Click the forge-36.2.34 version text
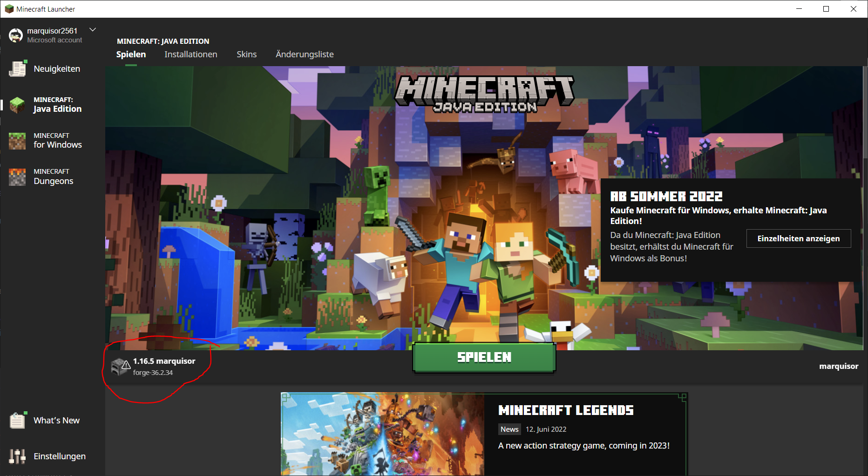Screen dimensions: 868x476 tap(153, 373)
